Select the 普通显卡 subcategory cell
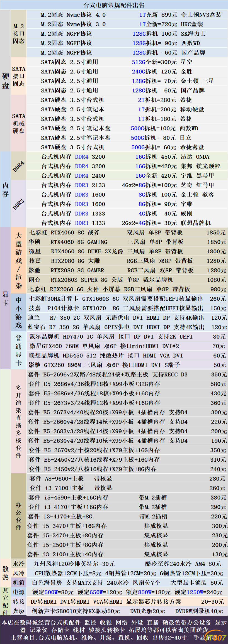This screenshot has width=228, height=644. click(x=19, y=351)
